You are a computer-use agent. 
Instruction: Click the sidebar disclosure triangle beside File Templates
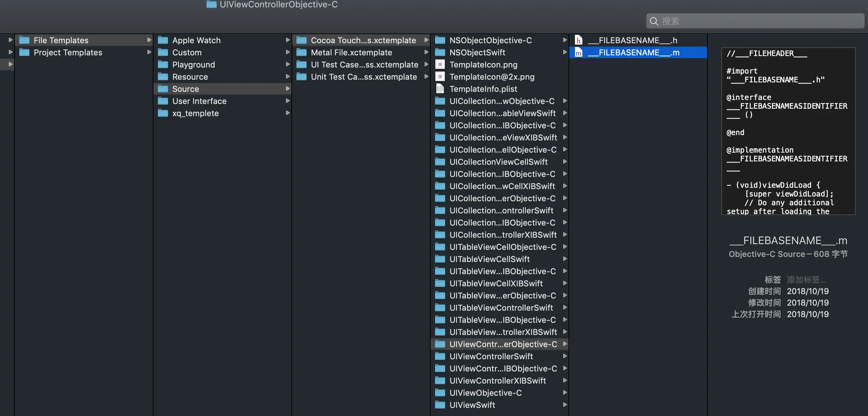coord(10,40)
